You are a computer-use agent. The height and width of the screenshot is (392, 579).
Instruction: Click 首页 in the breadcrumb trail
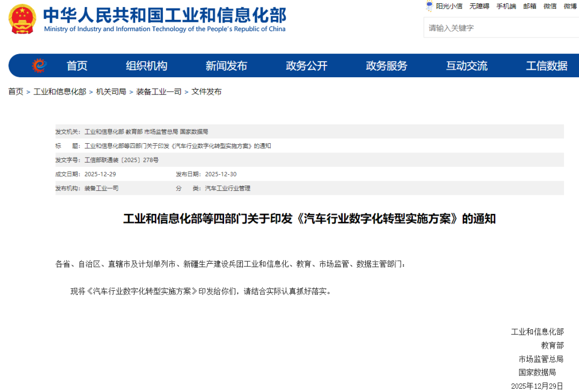coord(16,92)
